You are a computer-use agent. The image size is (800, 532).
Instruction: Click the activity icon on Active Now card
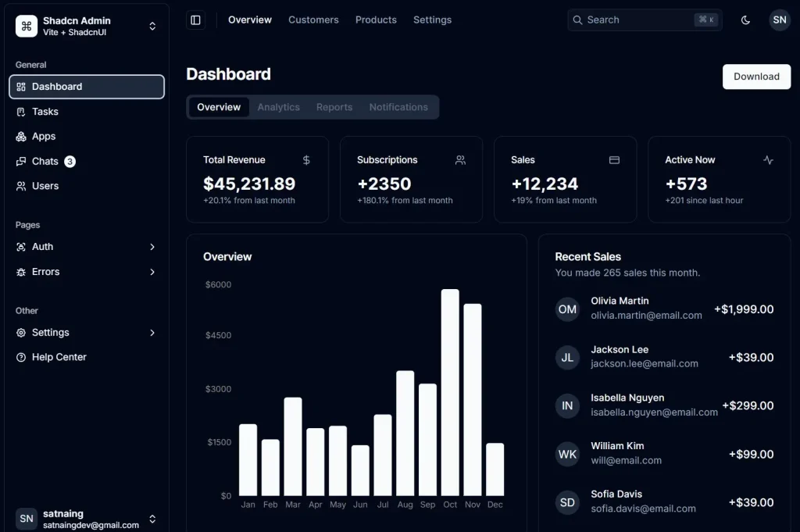766,159
